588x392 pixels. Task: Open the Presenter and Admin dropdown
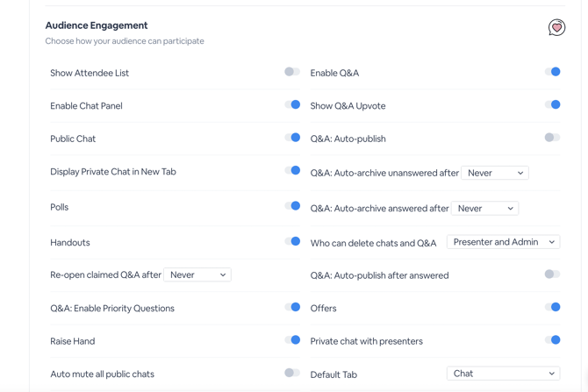[x=503, y=242]
